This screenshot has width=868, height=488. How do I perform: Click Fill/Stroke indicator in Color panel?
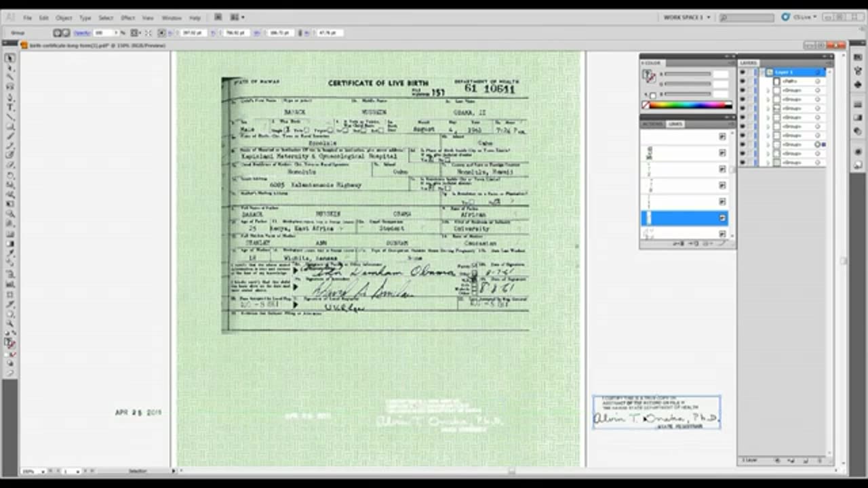[648, 77]
